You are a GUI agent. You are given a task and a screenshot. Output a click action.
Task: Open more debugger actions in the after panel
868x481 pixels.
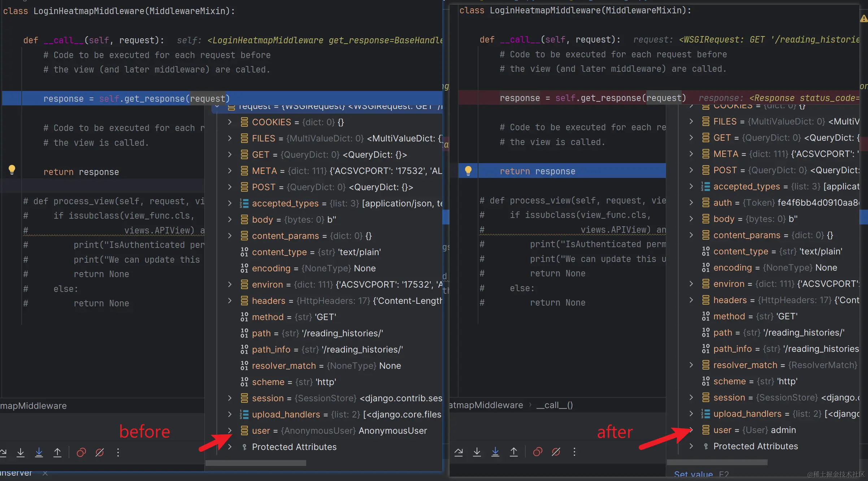574,451
